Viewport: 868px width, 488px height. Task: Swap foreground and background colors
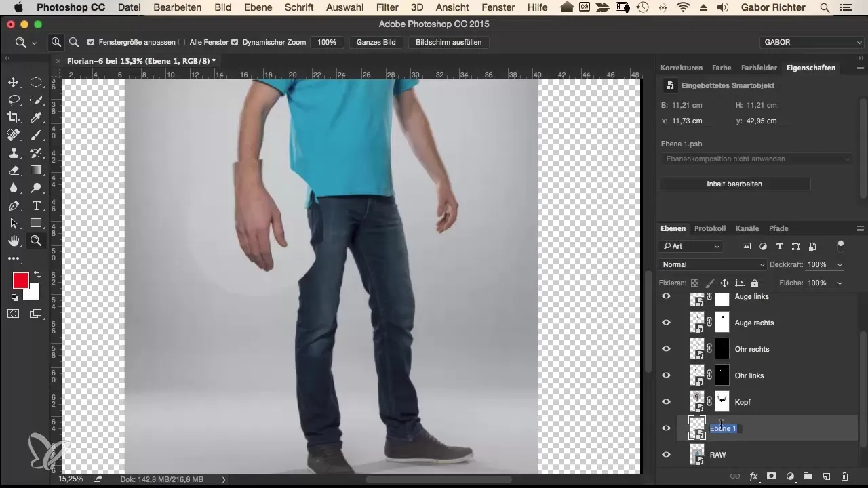(37, 274)
